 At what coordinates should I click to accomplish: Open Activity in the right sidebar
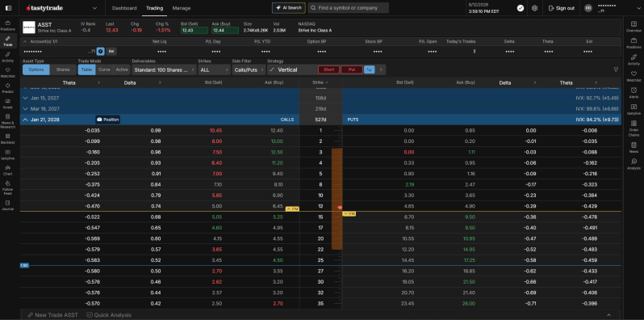634,60
